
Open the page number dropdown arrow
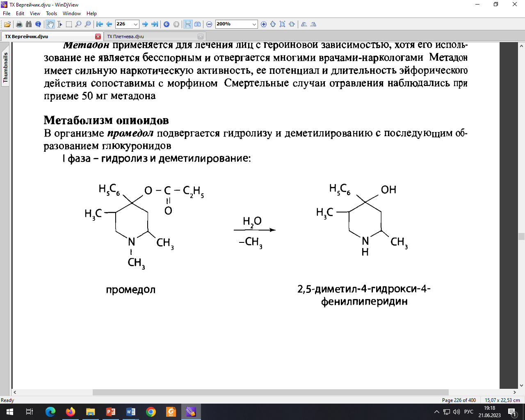pyautogui.click(x=136, y=24)
